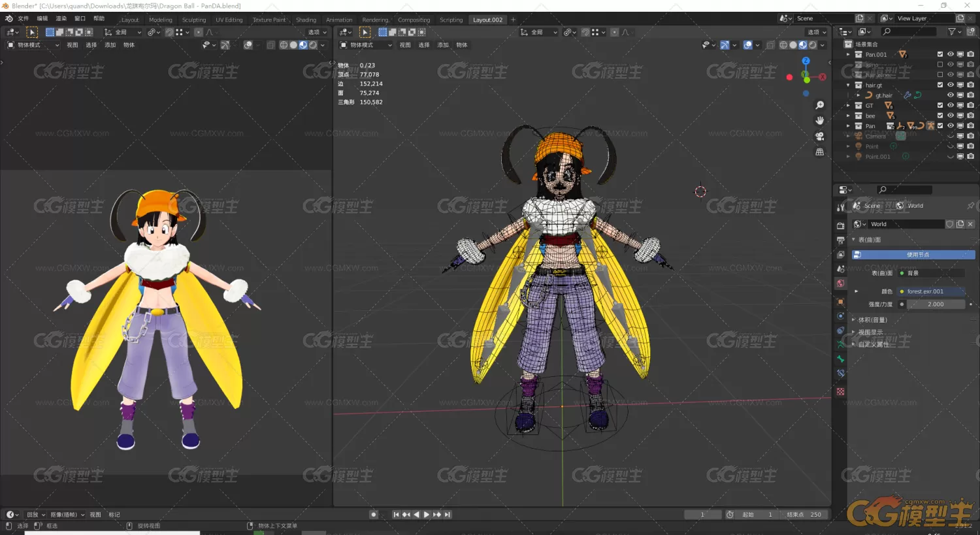This screenshot has height=535, width=980.
Task: Show the Camera object in viewport
Action: coord(951,136)
